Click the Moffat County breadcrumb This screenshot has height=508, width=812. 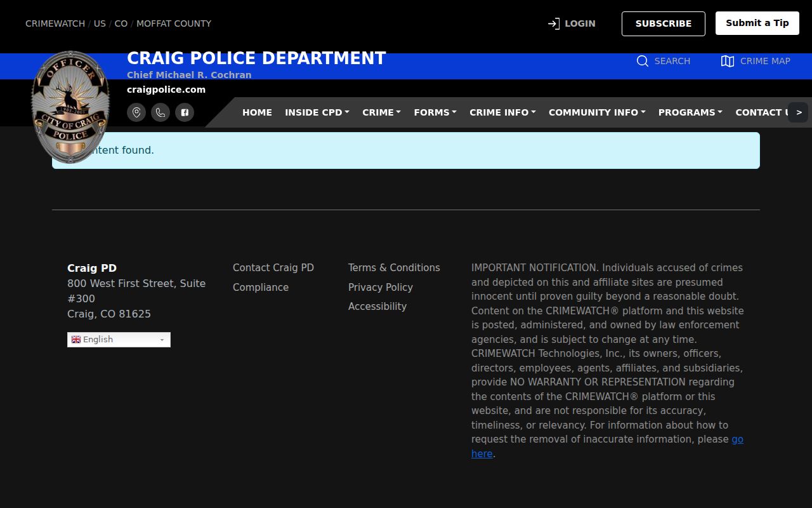coord(174,23)
